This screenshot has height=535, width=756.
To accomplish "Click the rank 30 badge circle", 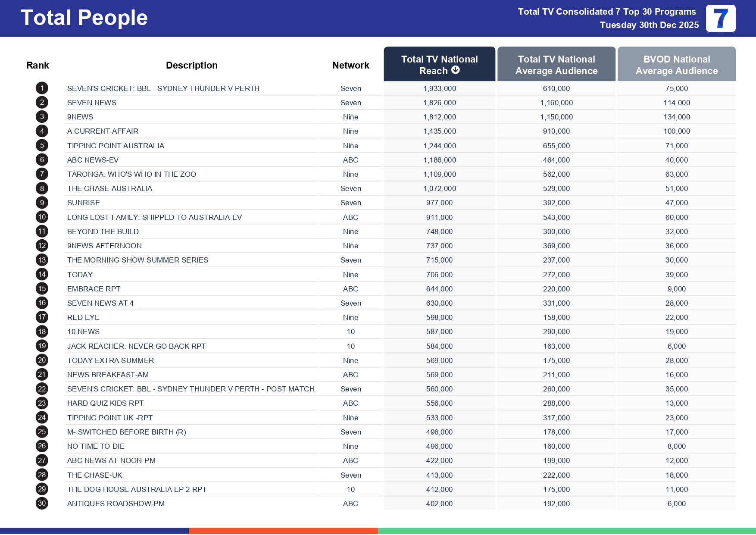I will 41,504.
